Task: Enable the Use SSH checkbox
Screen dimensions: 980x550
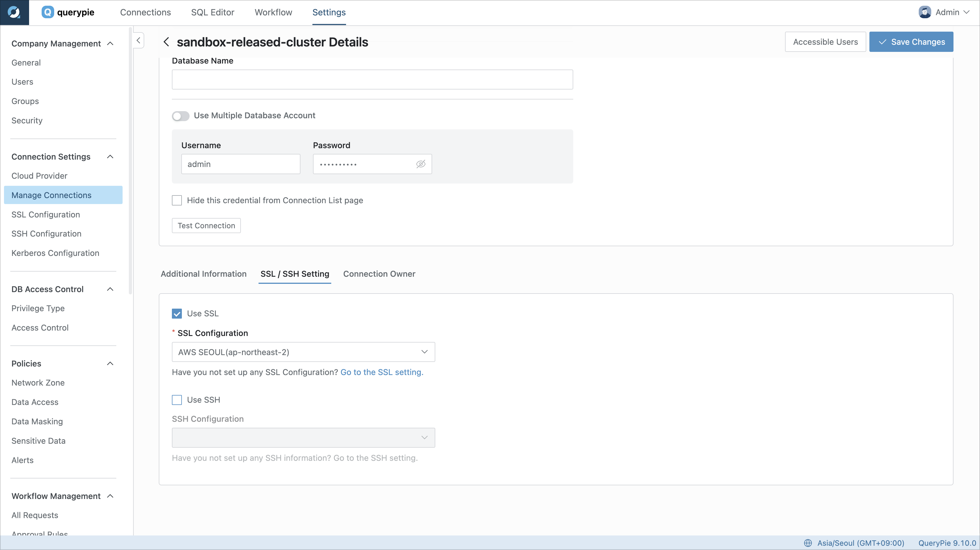Action: click(x=177, y=399)
